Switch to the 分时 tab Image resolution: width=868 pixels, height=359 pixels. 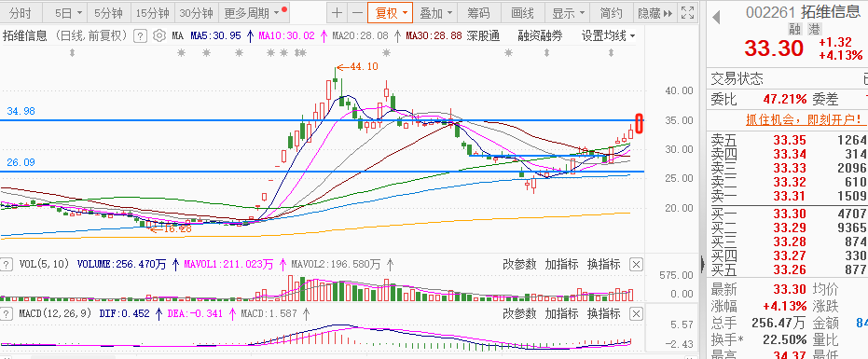click(21, 13)
